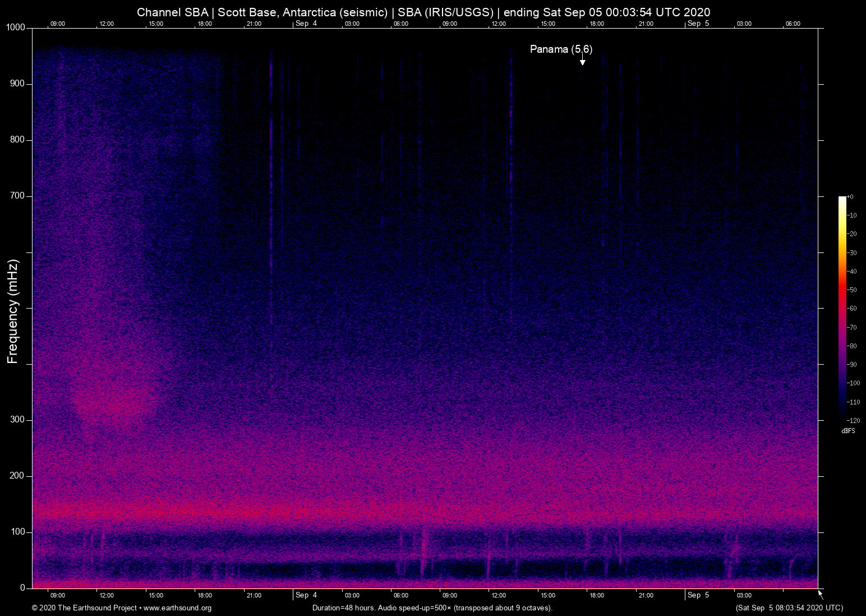
Task: Click the 700 tick on the frequency axis
Action: click(17, 196)
